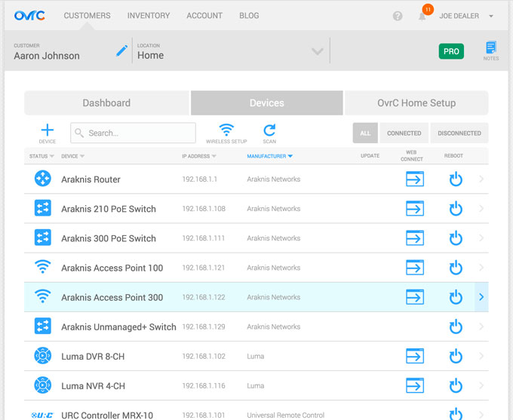Click the OvrC logo
The image size is (513, 420).
coord(29,15)
